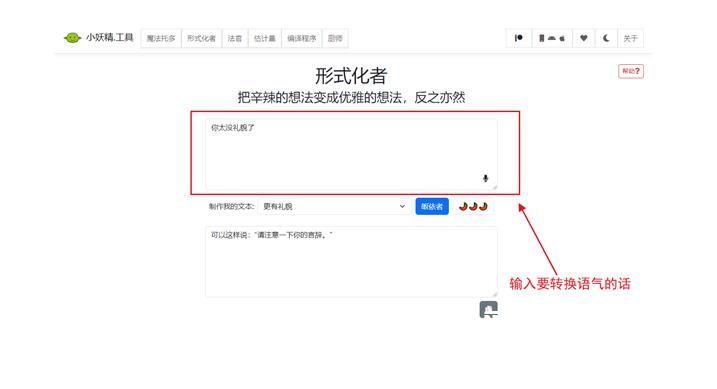This screenshot has width=717, height=389.
Task: Open the 法官 tab
Action: coord(235,38)
